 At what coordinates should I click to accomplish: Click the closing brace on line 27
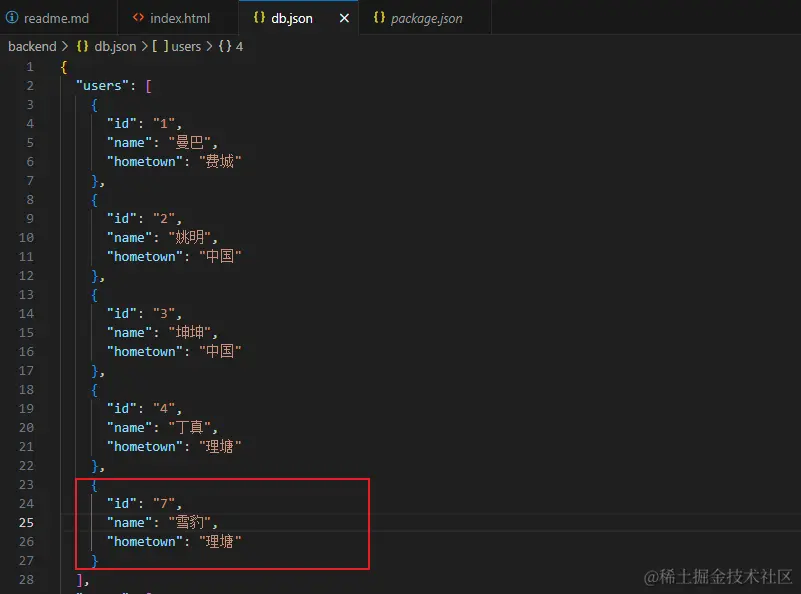pyautogui.click(x=95, y=561)
